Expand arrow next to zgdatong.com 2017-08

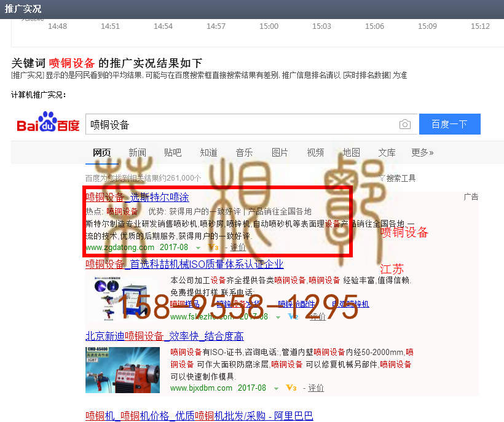click(198, 248)
